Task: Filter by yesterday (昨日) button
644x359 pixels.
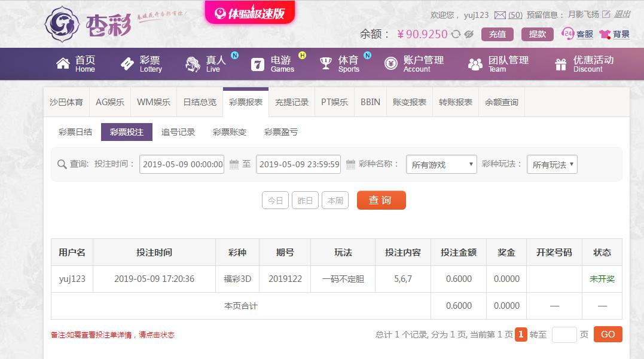Action: coord(305,201)
